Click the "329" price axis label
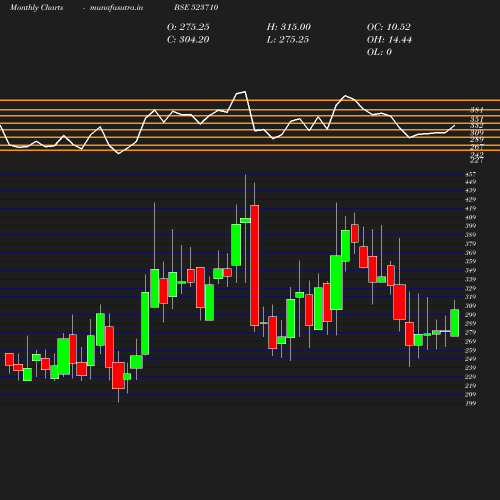The width and height of the screenshot is (500, 500). tap(471, 288)
